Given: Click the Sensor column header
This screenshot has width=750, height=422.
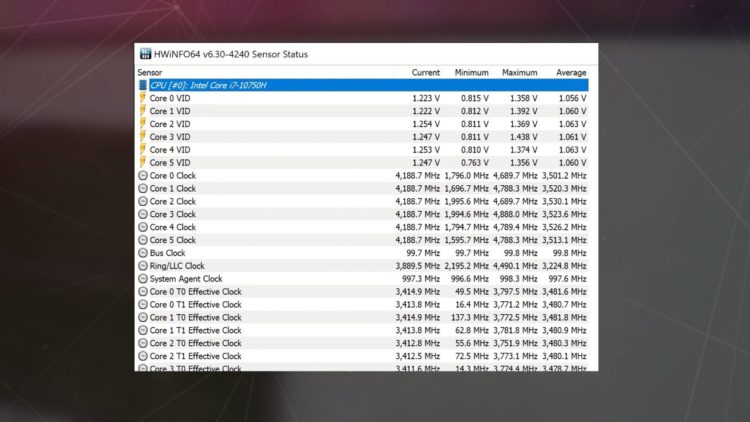Looking at the screenshot, I should (x=150, y=72).
